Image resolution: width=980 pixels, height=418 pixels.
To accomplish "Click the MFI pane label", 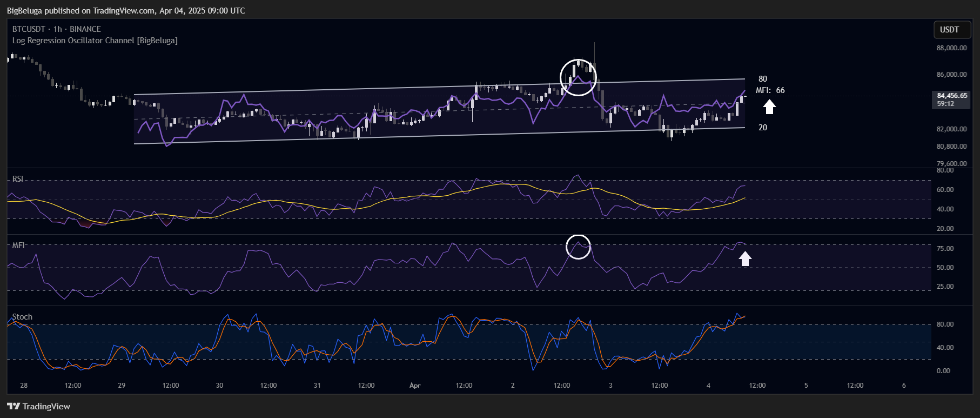I will tap(18, 246).
